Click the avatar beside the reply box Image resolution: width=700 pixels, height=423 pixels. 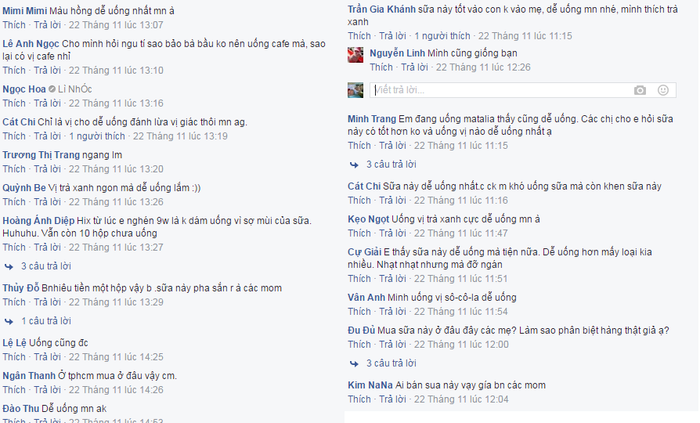click(x=355, y=90)
